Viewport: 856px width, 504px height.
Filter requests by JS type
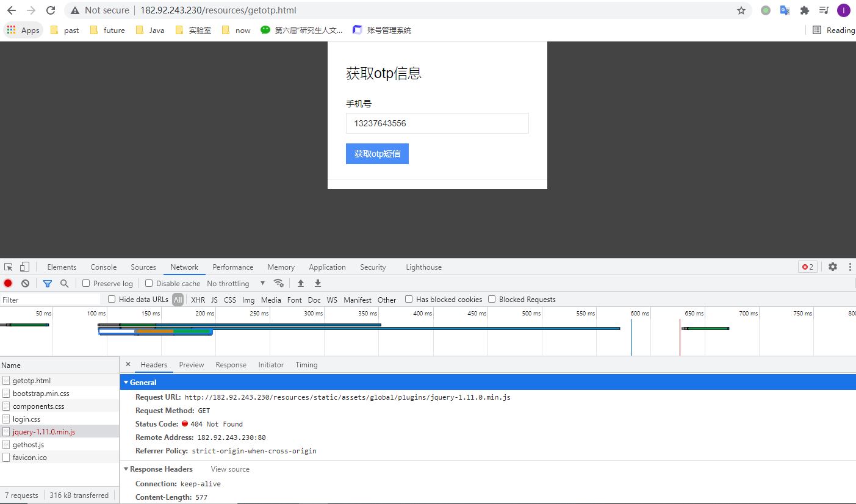(214, 300)
